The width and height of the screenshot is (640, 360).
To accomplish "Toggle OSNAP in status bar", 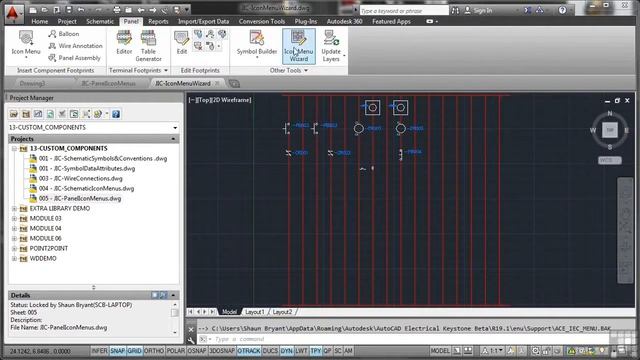I will coord(197,351).
